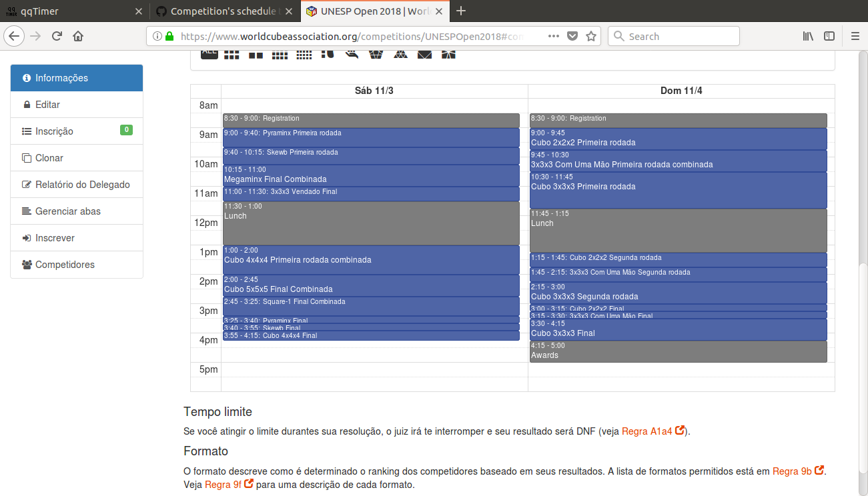Filter schedule by 5x5x5 cube event icon
Image resolution: width=868 pixels, height=496 pixels.
click(304, 53)
